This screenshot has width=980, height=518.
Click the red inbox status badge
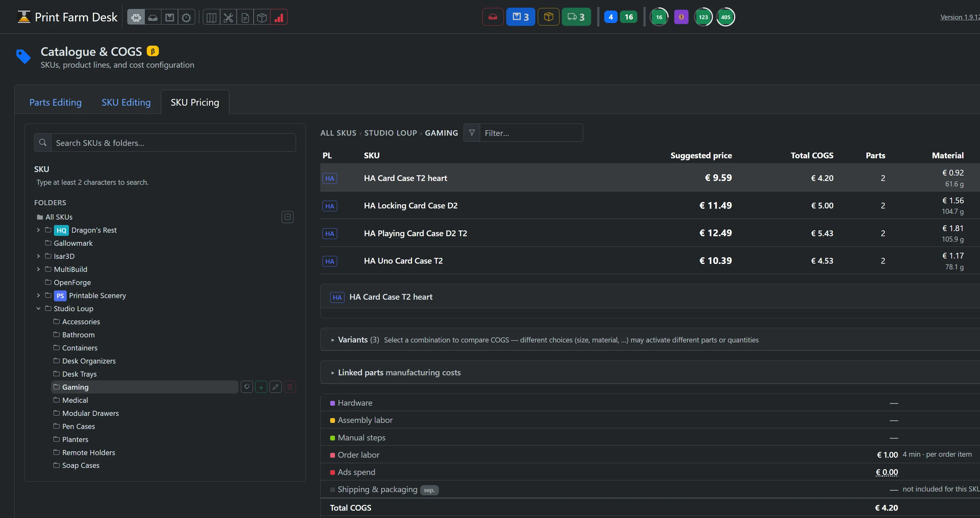tap(493, 17)
